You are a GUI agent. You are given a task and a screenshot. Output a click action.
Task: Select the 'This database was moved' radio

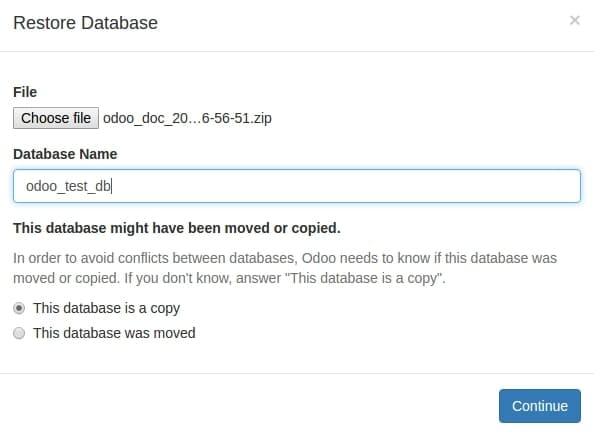click(19, 333)
